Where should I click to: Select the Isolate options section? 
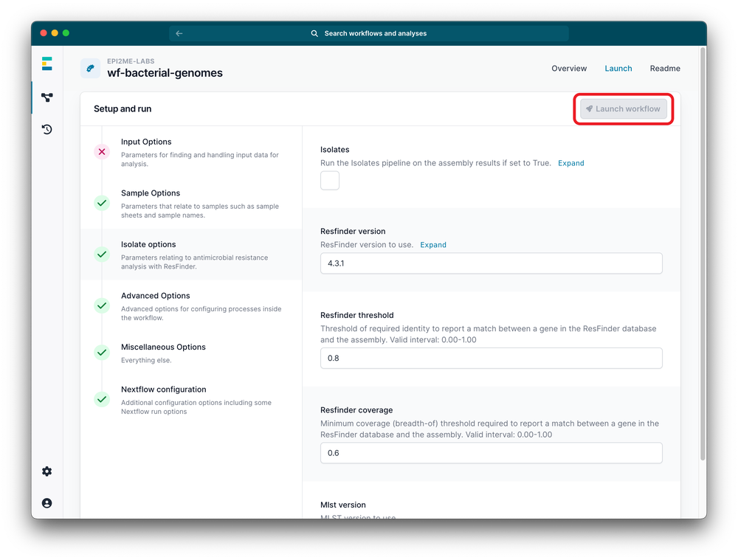tap(191, 255)
